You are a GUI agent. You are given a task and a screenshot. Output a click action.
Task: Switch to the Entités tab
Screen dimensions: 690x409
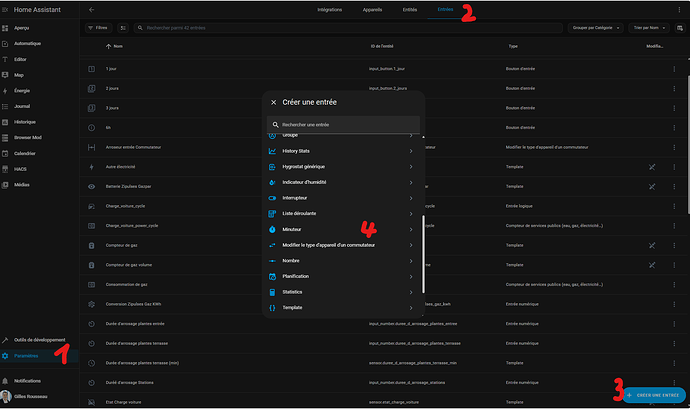(409, 9)
